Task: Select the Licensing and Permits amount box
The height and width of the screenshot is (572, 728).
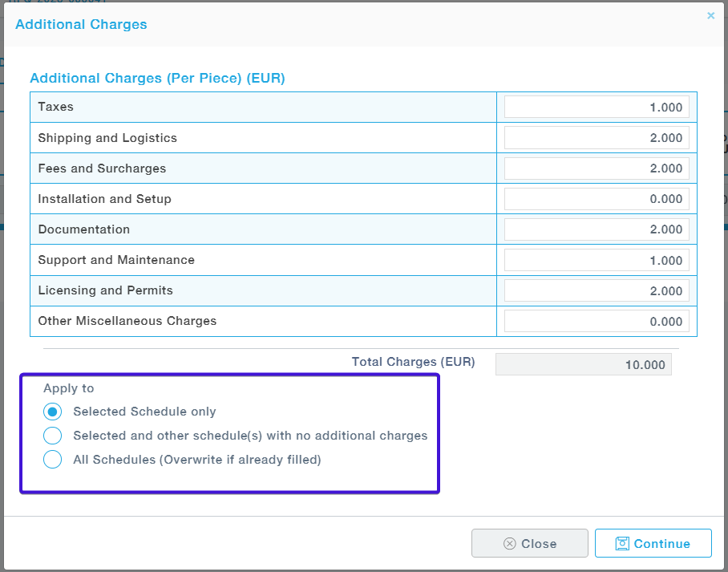Action: coord(596,290)
